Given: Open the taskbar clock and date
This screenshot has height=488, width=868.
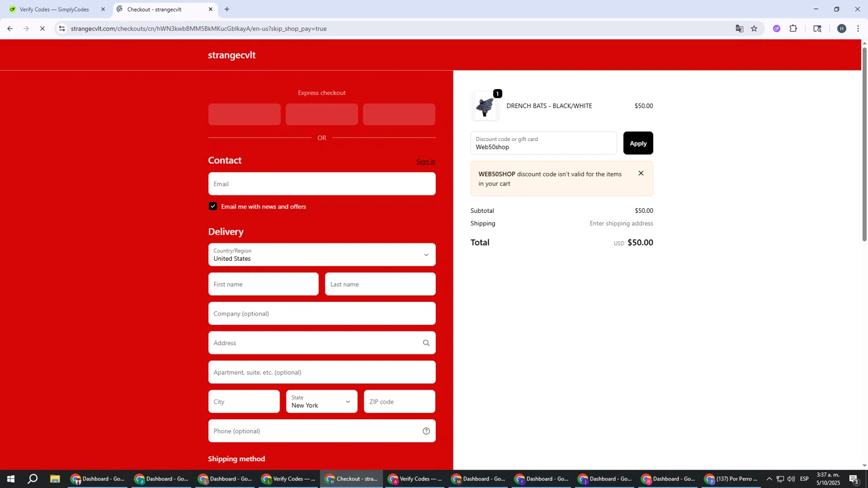Looking at the screenshot, I should [x=828, y=479].
